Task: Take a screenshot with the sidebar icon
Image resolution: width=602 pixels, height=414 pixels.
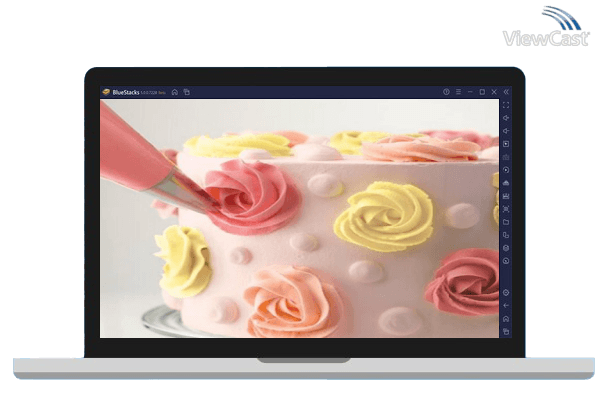Action: click(506, 209)
